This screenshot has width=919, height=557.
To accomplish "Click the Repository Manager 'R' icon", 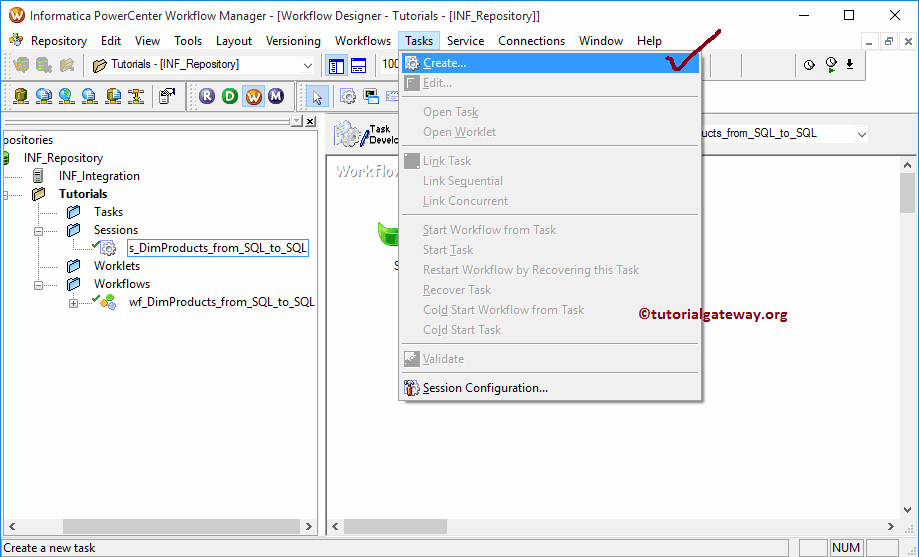I will pos(207,96).
